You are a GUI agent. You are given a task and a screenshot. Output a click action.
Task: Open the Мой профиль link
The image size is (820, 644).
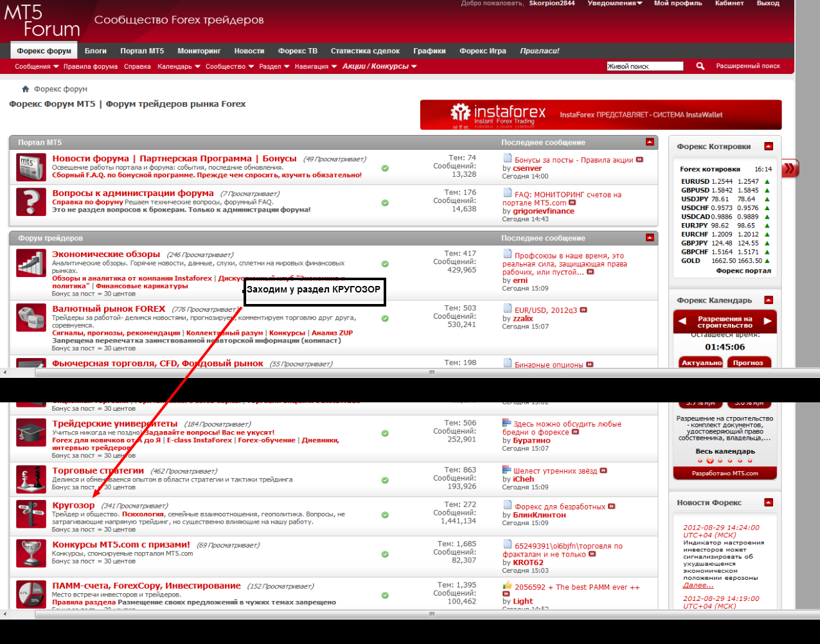point(678,3)
